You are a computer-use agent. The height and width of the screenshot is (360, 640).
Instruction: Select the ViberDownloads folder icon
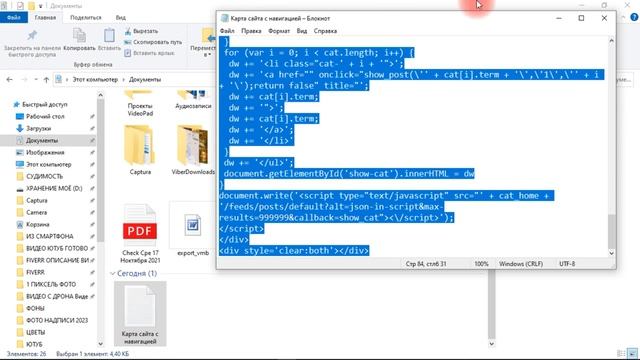click(193, 145)
